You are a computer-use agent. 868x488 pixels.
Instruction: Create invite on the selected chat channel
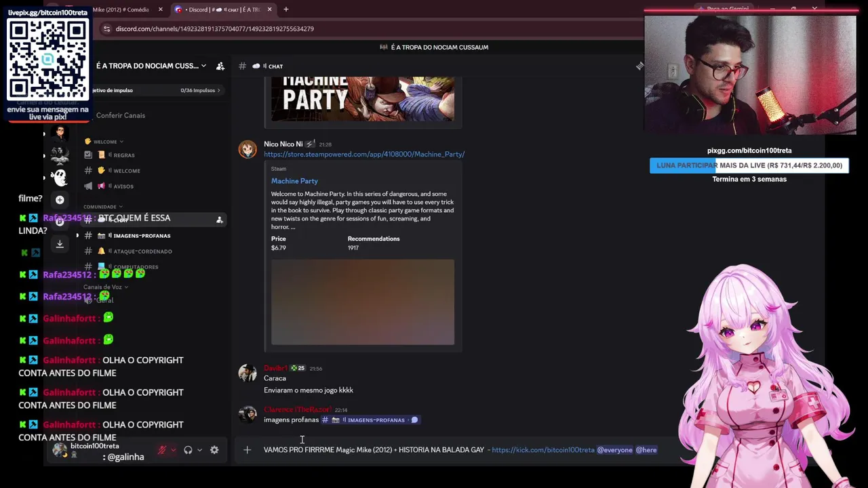(x=219, y=220)
